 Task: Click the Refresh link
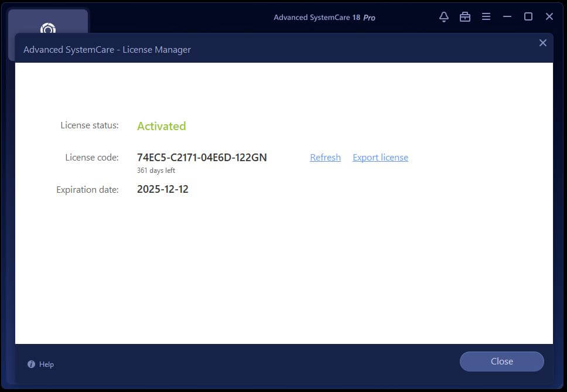pyautogui.click(x=325, y=158)
